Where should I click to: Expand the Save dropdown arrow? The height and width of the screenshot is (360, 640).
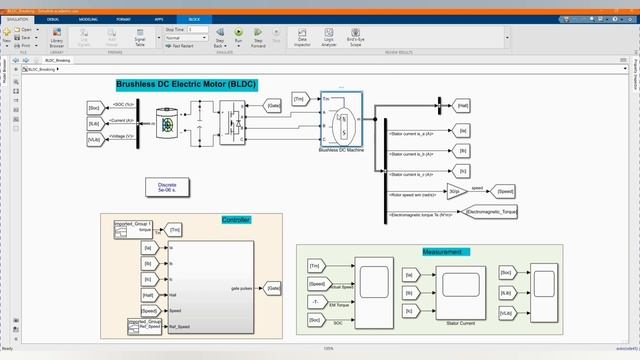[36, 38]
